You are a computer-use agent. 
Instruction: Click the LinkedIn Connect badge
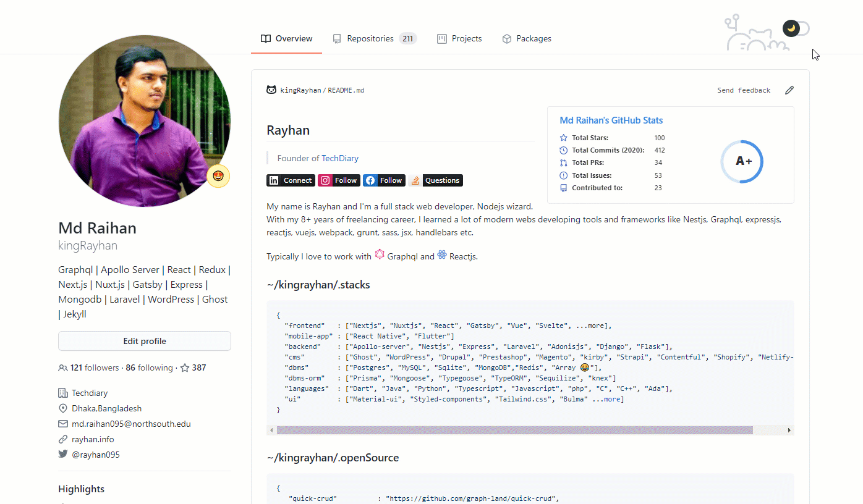coord(291,180)
